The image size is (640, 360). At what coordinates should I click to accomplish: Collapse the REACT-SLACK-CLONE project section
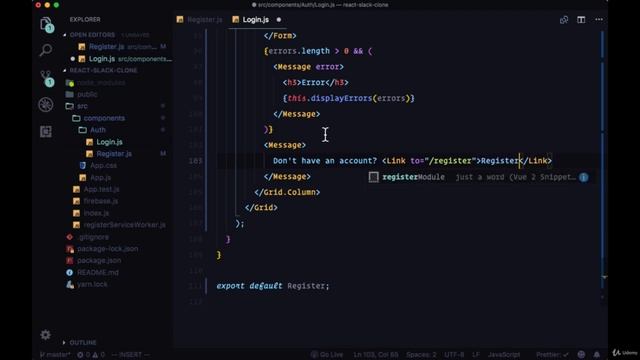point(103,70)
